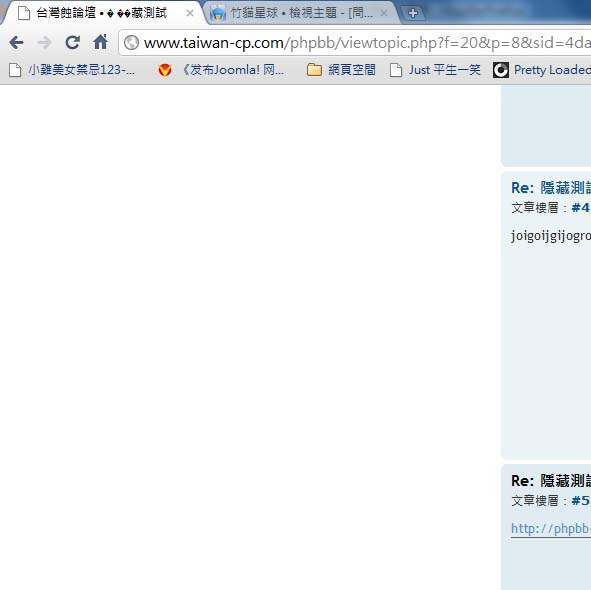Click the Pretty Loaded bookmark icon
This screenshot has width=591, height=590.
tap(501, 70)
